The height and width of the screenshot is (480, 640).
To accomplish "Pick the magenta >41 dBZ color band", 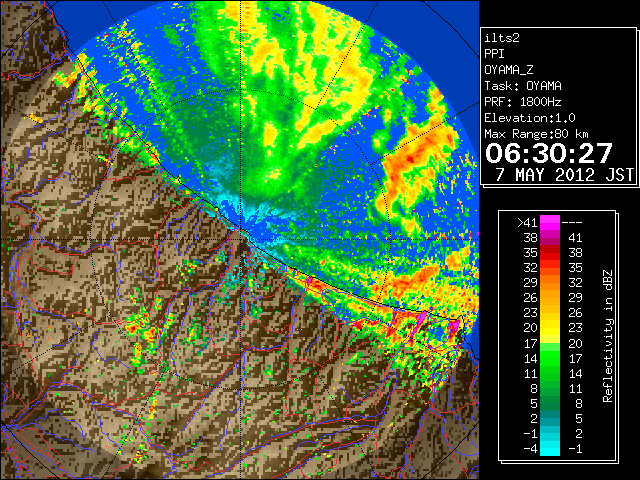I will click(550, 223).
